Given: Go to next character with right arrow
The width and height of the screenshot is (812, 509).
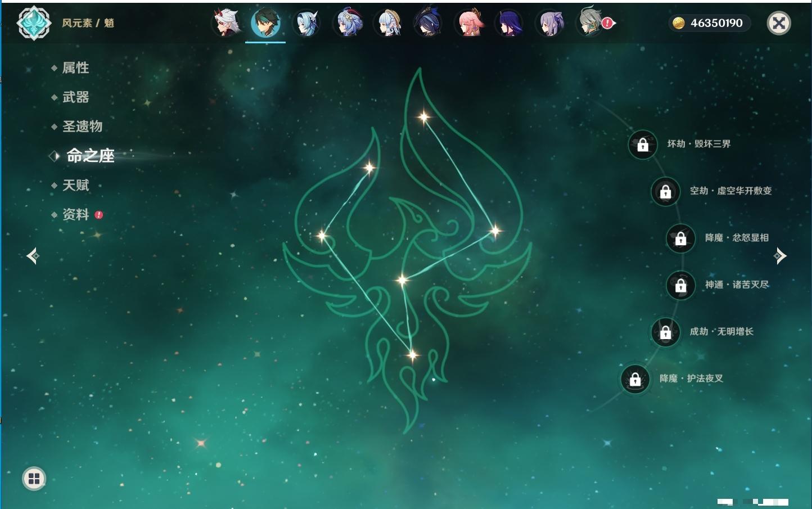Looking at the screenshot, I should [x=780, y=256].
